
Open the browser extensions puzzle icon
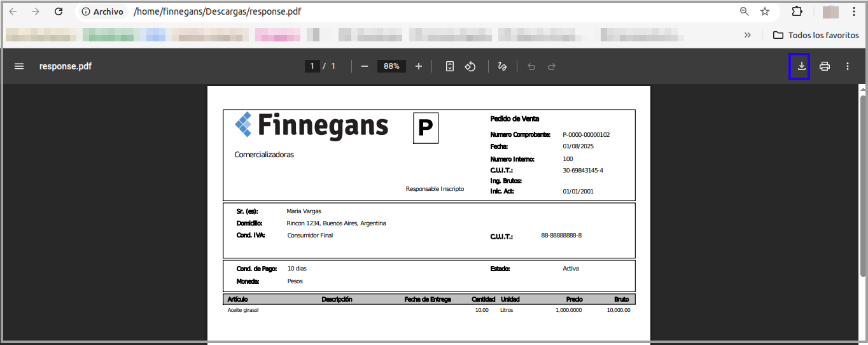[x=797, y=11]
